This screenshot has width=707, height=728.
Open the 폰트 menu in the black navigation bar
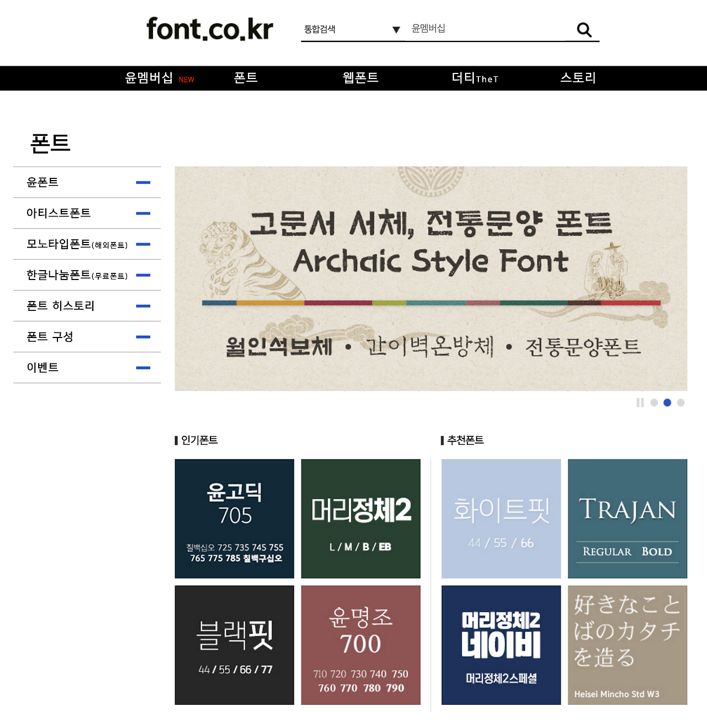[246, 78]
